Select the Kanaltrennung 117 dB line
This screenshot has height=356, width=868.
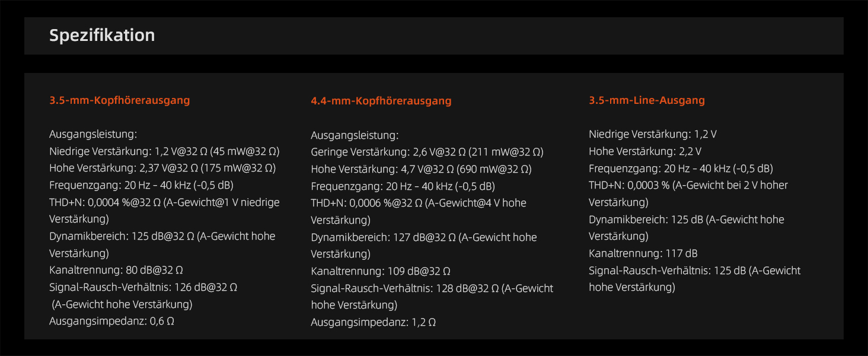(x=643, y=253)
